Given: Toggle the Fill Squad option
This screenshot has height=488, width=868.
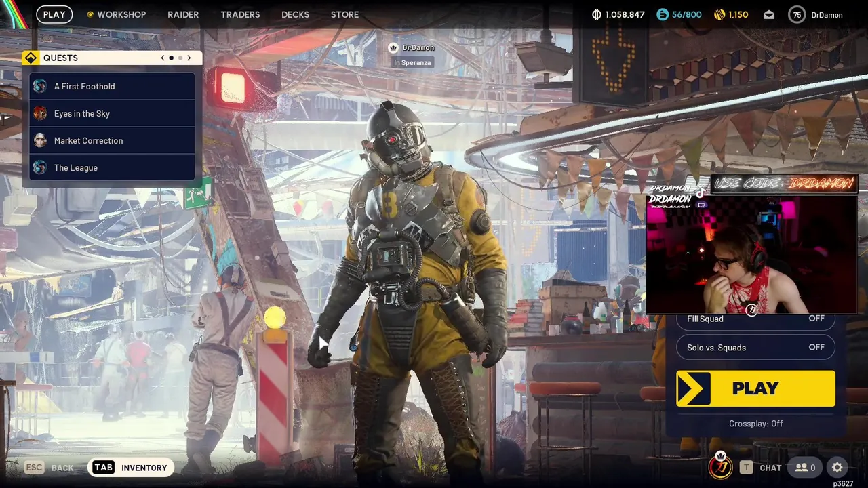Looking at the screenshot, I should pyautogui.click(x=755, y=319).
